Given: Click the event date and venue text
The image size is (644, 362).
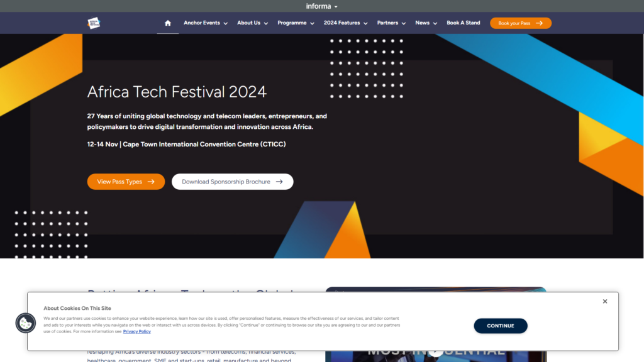Looking at the screenshot, I should point(186,144).
